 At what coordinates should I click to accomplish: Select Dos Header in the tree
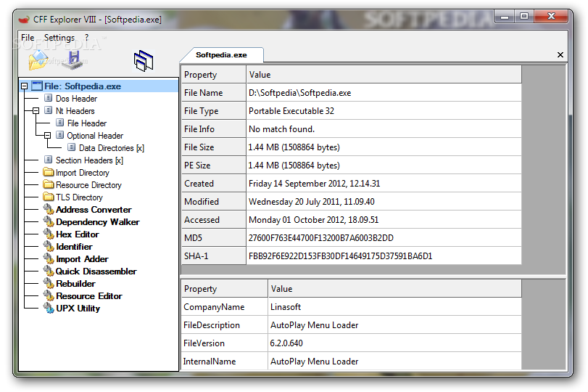click(77, 99)
